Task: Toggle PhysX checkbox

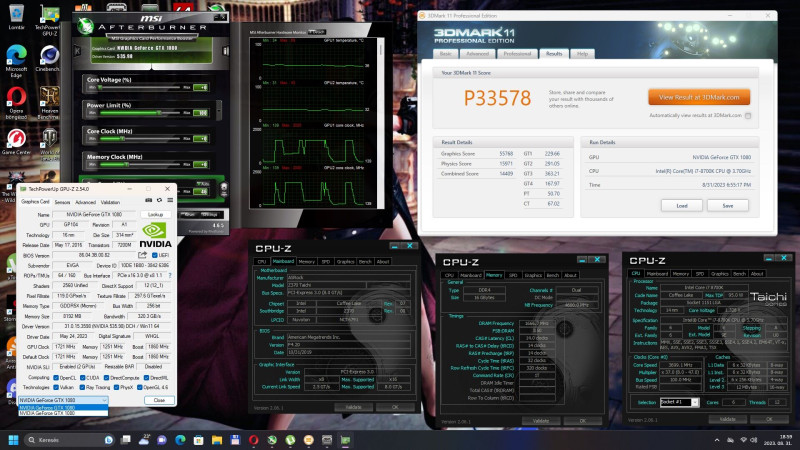Action: tap(116, 387)
